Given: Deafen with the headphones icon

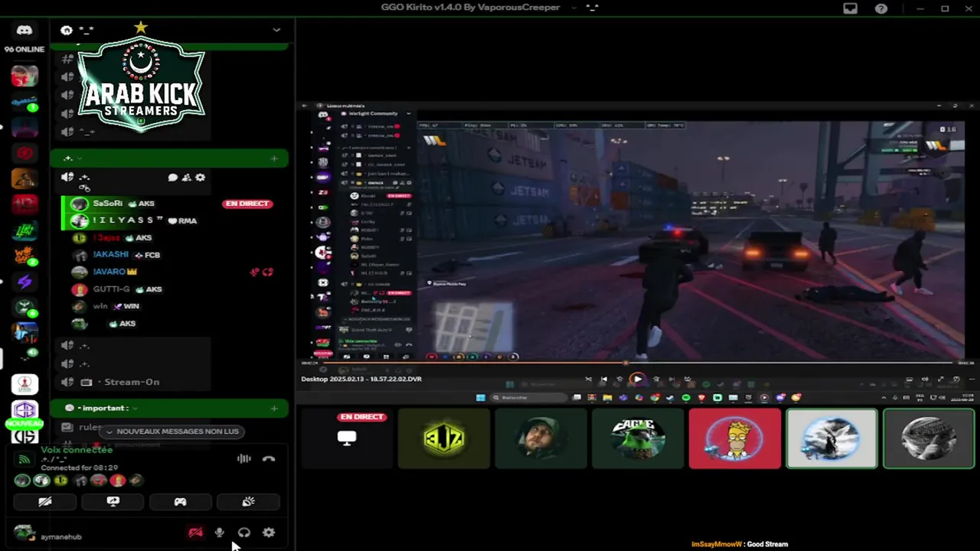Looking at the screenshot, I should coord(244,533).
